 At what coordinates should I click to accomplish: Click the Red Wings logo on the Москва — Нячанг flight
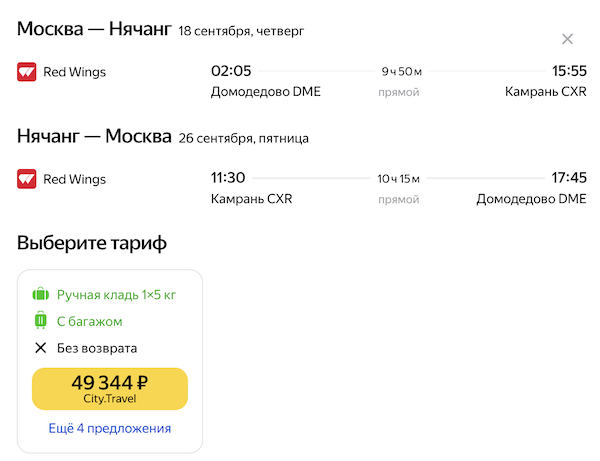tap(27, 72)
